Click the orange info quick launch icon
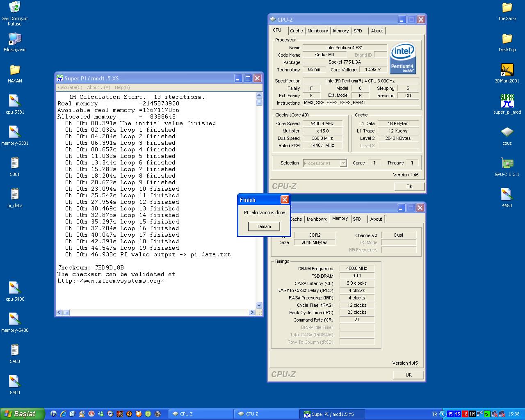The image size is (525, 420). pyautogui.click(x=129, y=414)
